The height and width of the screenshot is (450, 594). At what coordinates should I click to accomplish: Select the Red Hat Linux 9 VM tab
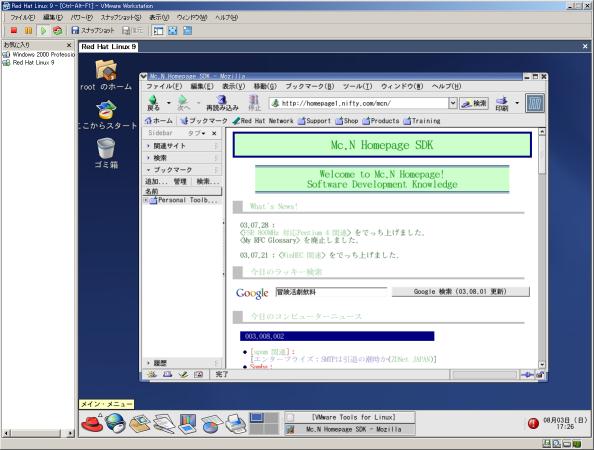(108, 47)
